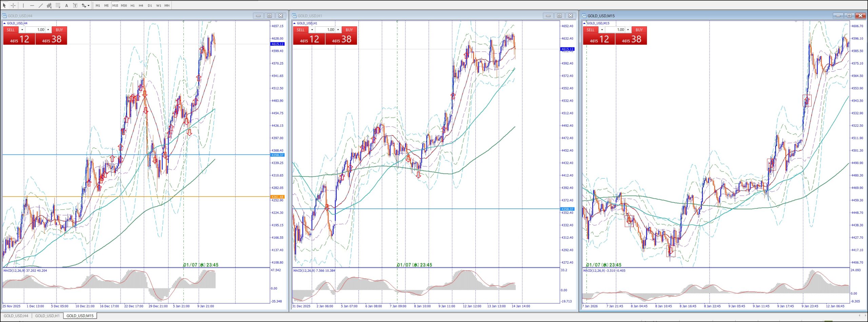The width and height of the screenshot is (868, 322).
Task: Select the arrow Cursor tool
Action: tap(4, 5)
